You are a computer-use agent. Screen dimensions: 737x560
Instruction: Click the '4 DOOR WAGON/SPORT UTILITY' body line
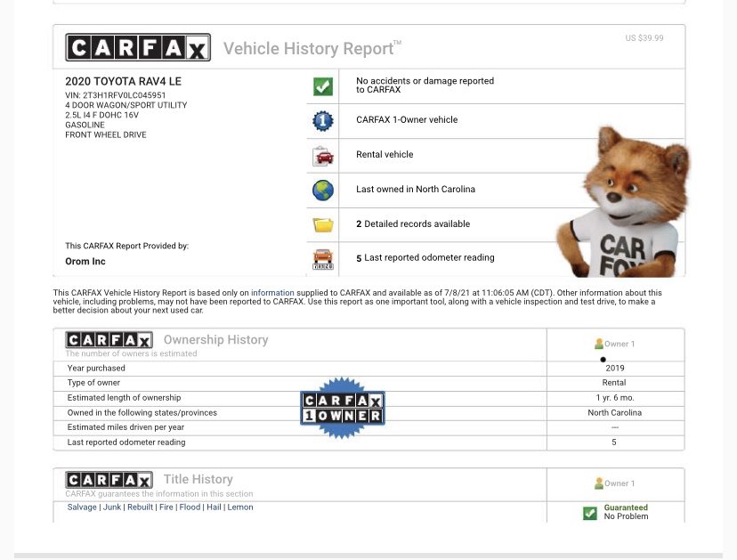(126, 105)
